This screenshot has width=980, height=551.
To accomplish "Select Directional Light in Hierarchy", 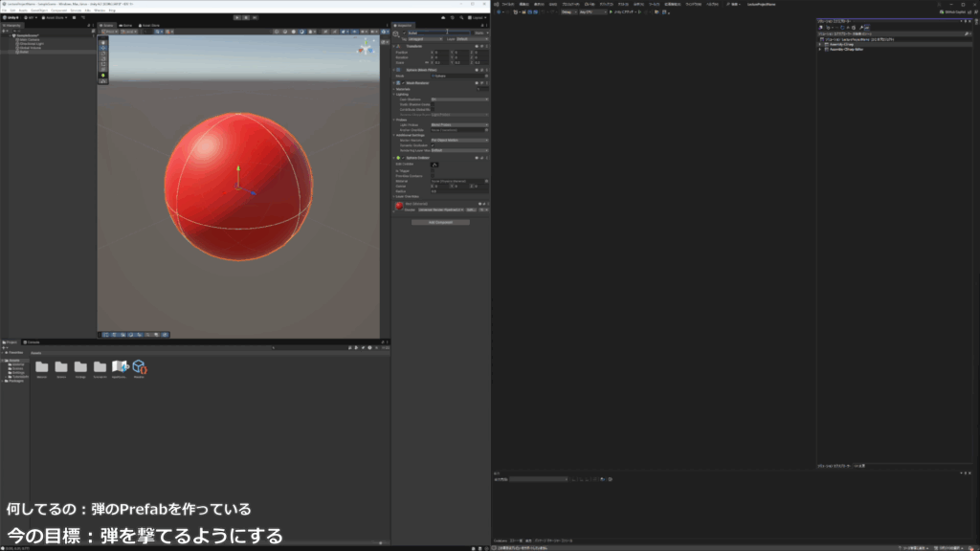I will (31, 42).
